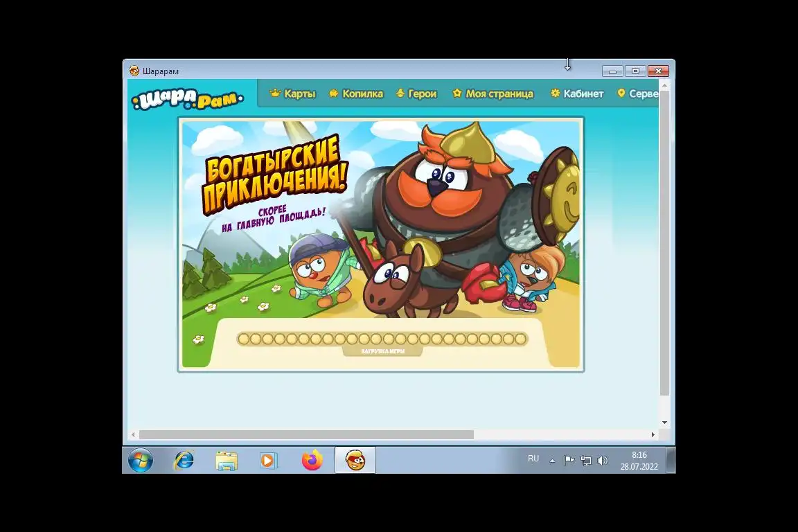Show hidden tray icons arrow
The image size is (798, 532).
click(x=552, y=461)
